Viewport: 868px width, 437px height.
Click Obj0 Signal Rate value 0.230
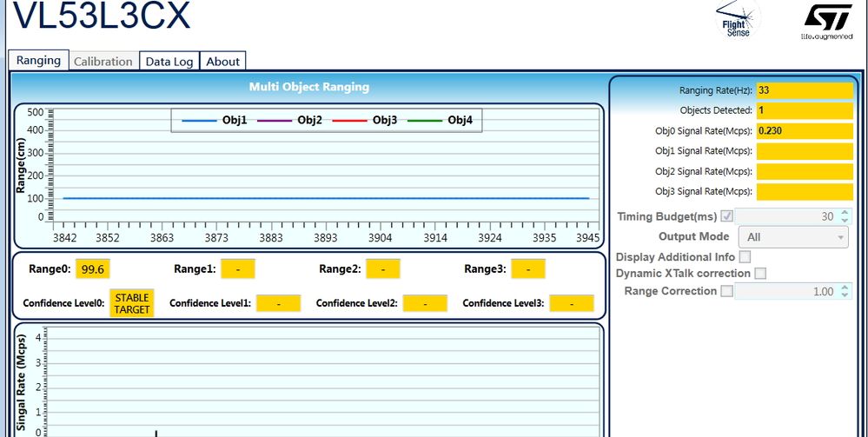click(805, 130)
